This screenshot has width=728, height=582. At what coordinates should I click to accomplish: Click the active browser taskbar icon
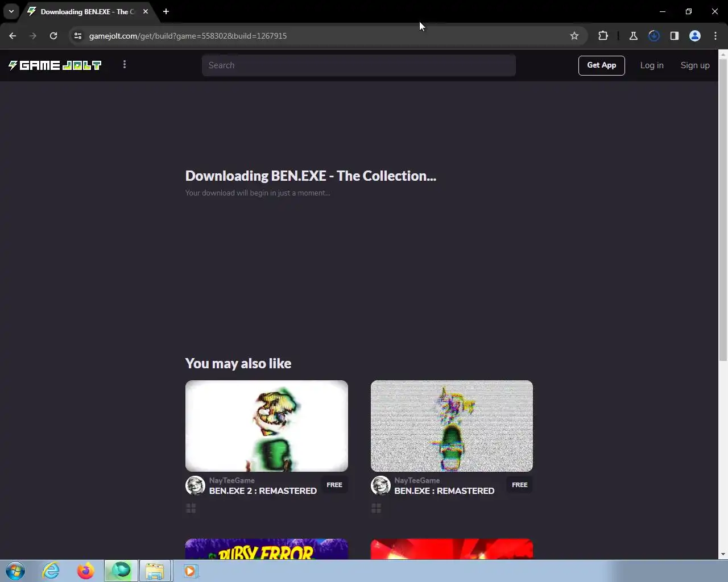click(x=121, y=571)
